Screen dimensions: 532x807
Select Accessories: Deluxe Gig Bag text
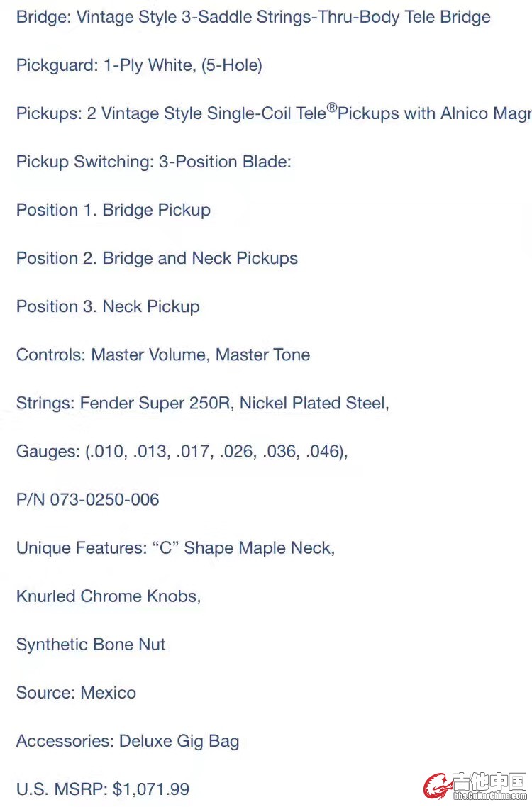(128, 741)
